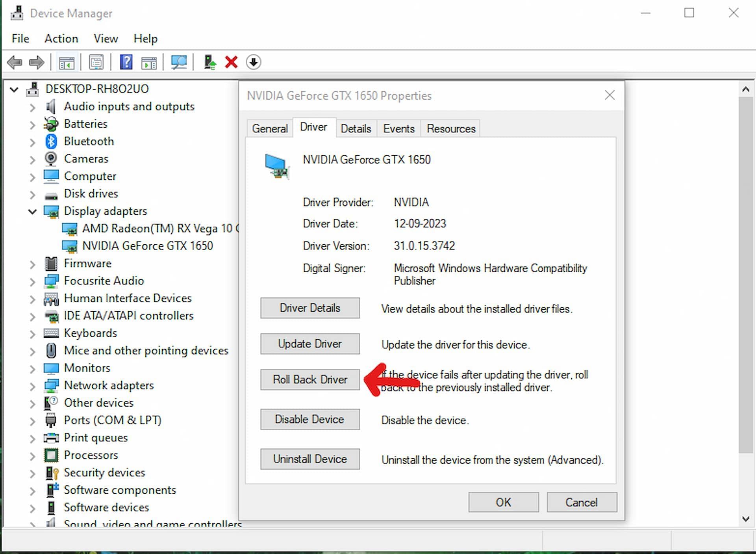The image size is (756, 554).
Task: Click the Batteries category icon
Action: (51, 124)
